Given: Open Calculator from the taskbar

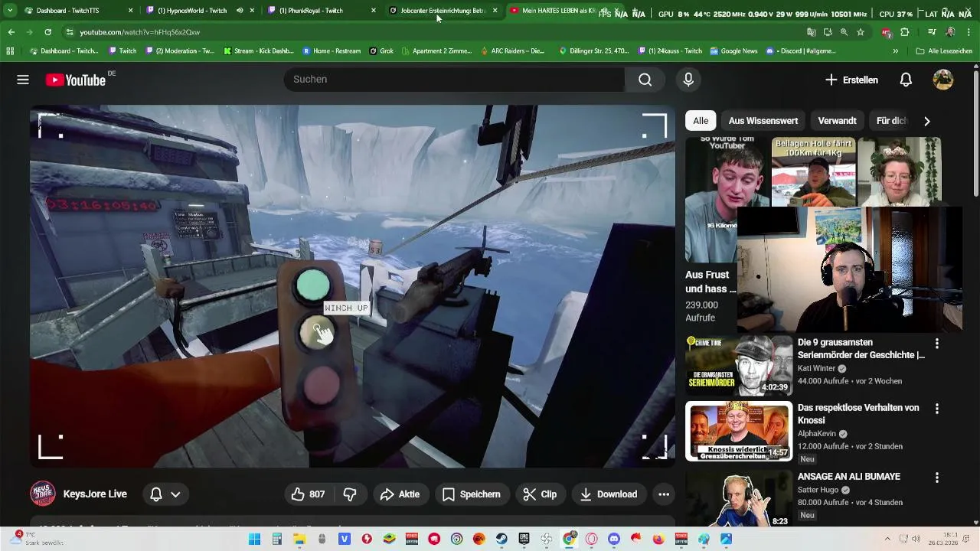Looking at the screenshot, I should click(277, 539).
